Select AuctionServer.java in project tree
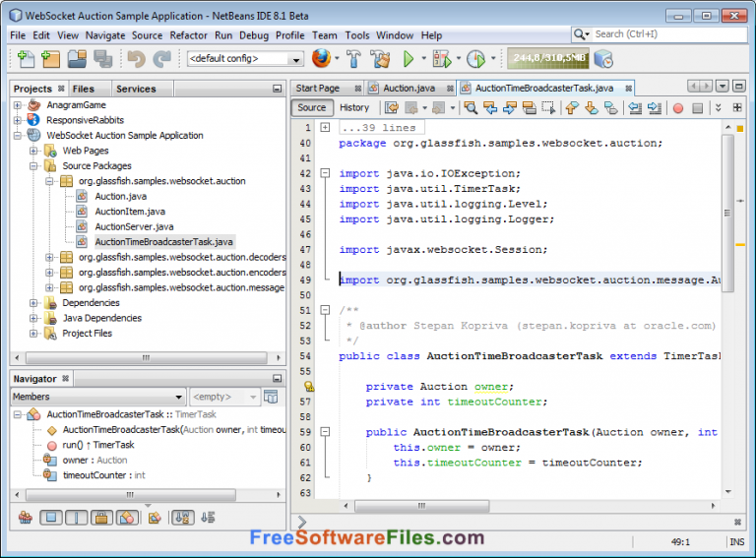 134,226
